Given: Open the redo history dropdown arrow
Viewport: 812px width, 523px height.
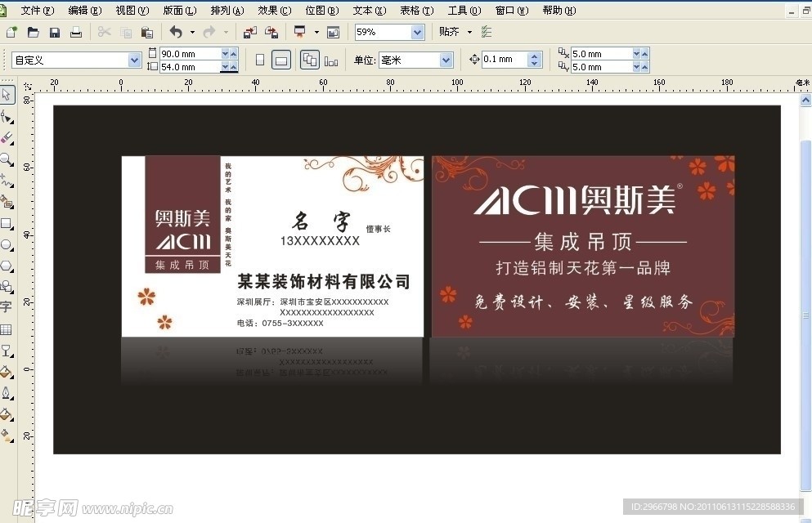Looking at the screenshot, I should click(x=227, y=32).
